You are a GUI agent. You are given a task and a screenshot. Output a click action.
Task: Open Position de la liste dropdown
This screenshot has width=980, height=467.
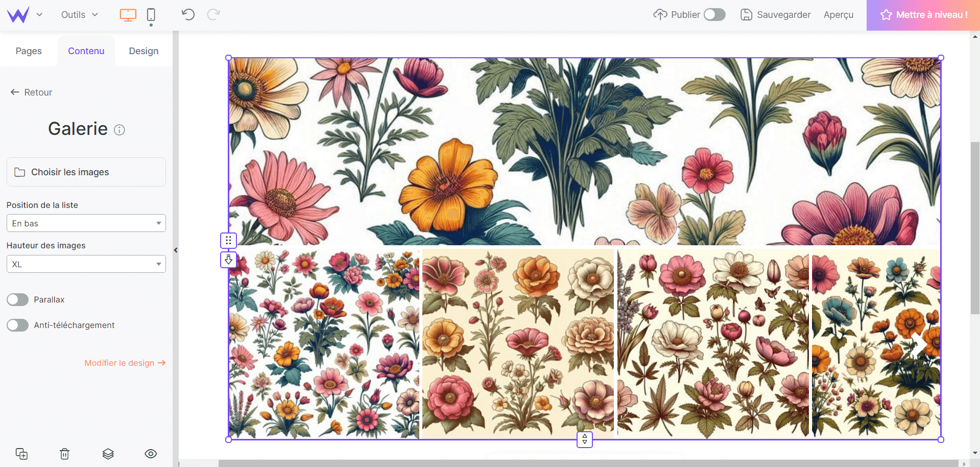86,223
